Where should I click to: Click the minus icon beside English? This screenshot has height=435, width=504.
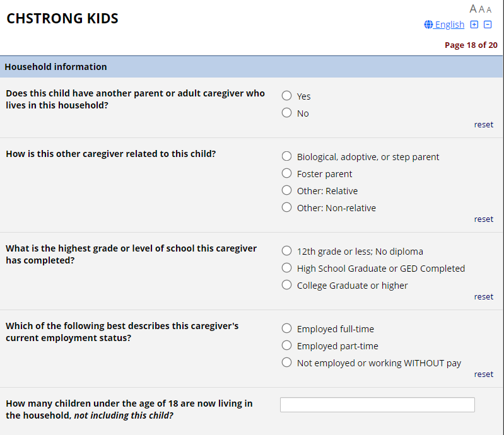coord(488,25)
